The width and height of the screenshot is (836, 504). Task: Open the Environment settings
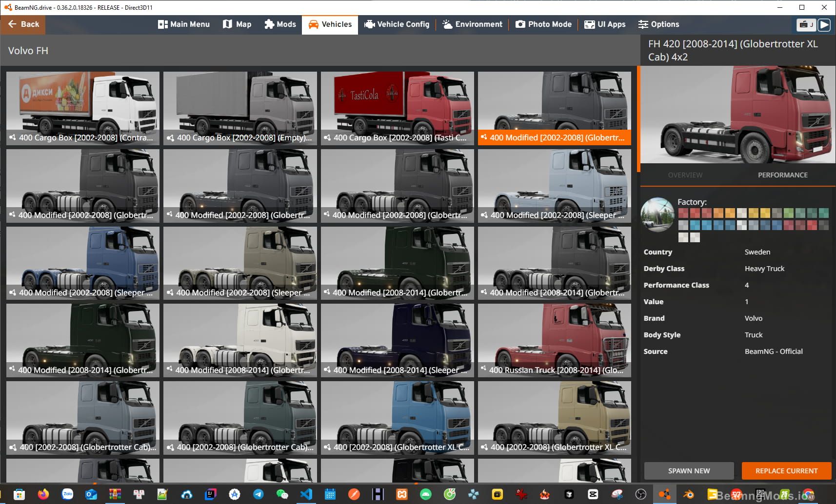click(472, 24)
